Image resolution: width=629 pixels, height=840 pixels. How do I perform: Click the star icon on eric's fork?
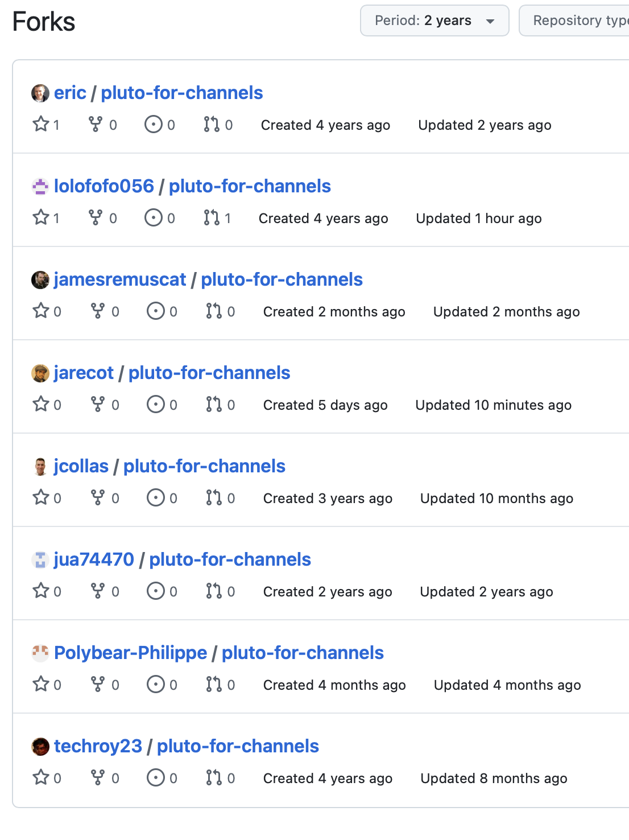tap(41, 124)
